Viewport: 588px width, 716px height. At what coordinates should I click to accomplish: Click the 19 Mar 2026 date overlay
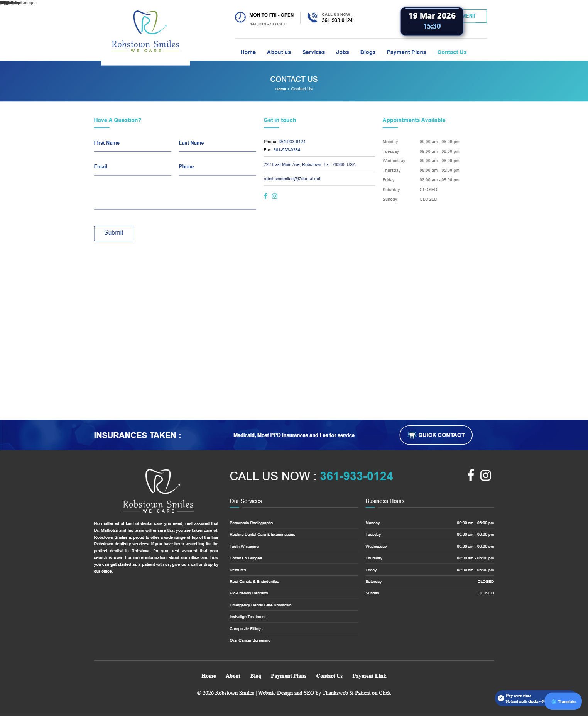(432, 21)
